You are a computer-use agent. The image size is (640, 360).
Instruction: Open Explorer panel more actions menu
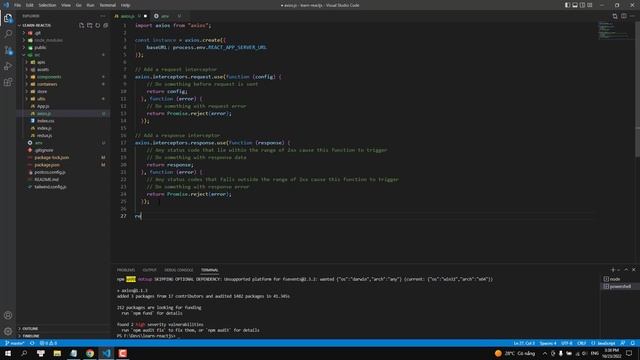[x=103, y=16]
